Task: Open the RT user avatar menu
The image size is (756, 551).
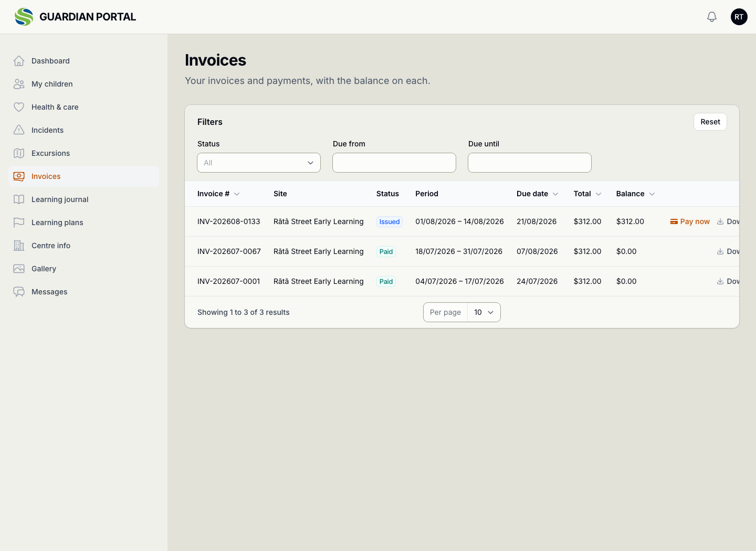Action: click(739, 17)
